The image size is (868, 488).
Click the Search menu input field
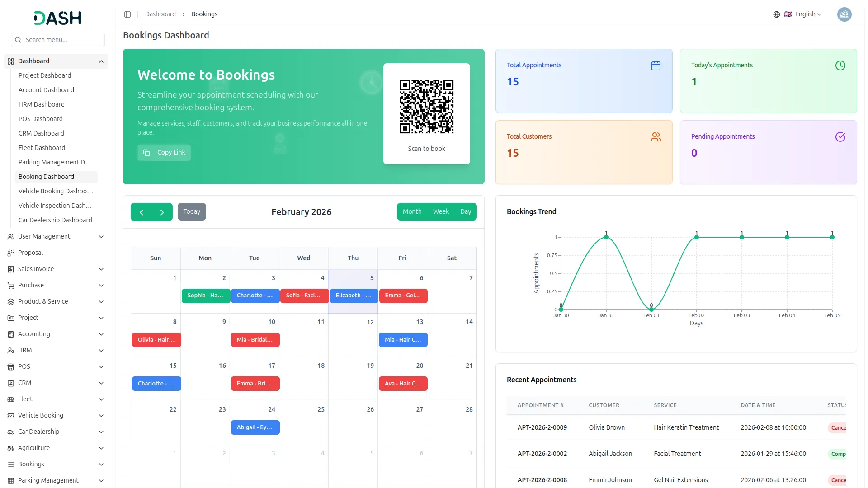[58, 40]
